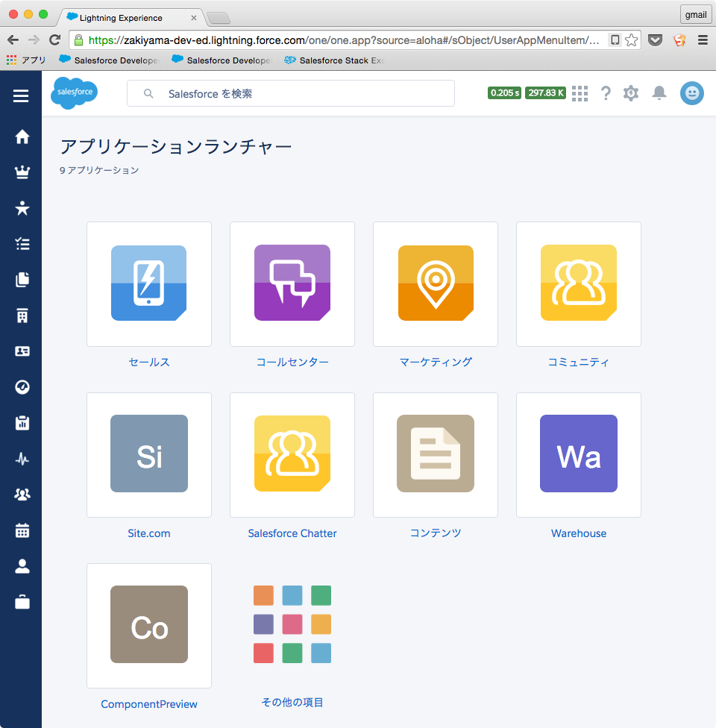Screen dimensions: 716x728
Task: Click the mobile device icon in address bar
Action: coord(615,40)
